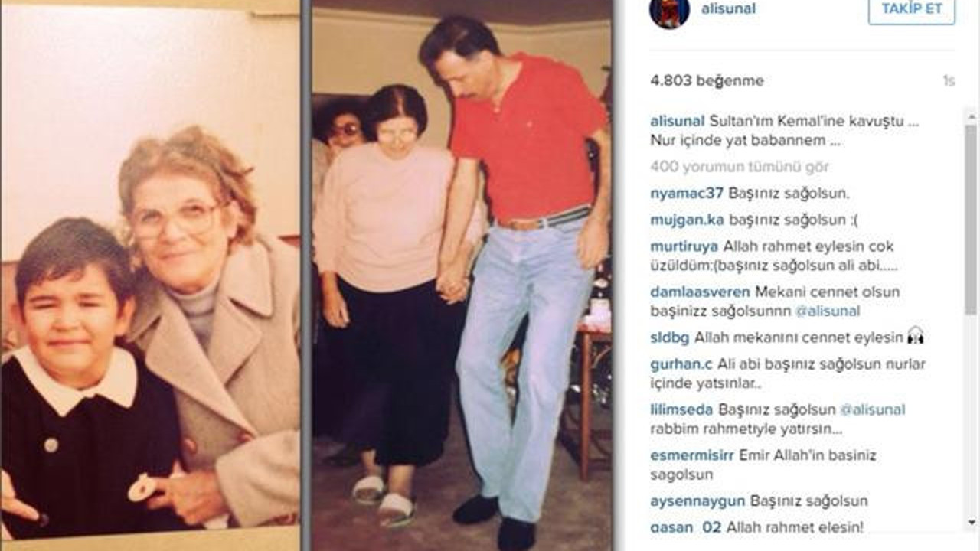The height and width of the screenshot is (551, 980).
Task: Open mujgan.ka commenter profile
Action: [688, 220]
